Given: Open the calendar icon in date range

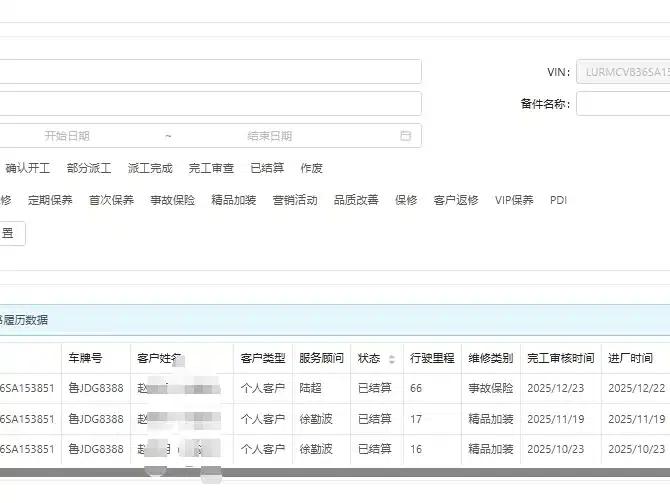Looking at the screenshot, I should (405, 136).
